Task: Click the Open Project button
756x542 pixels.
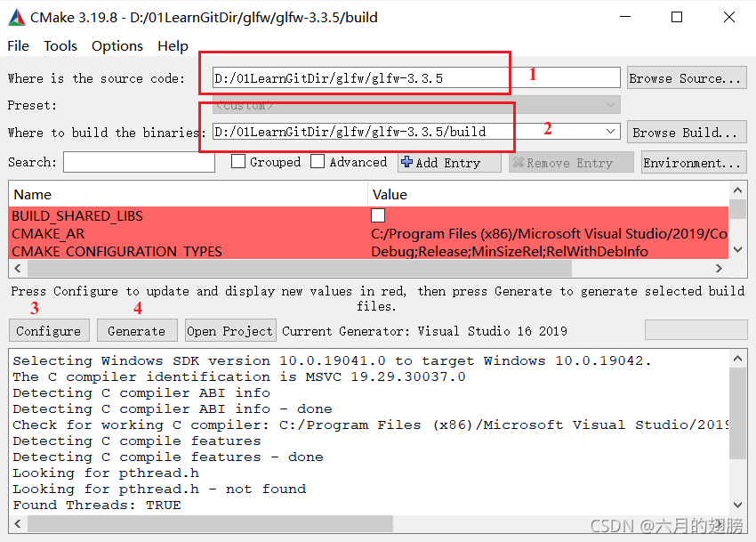Action: point(230,330)
